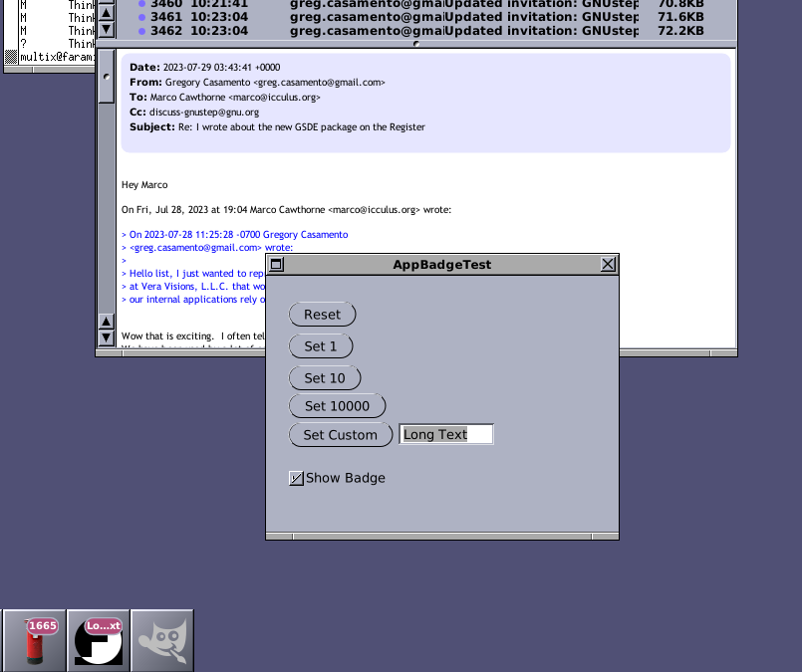802x672 pixels.
Task: Click down arrow of email body scrollbar
Action: click(106, 338)
